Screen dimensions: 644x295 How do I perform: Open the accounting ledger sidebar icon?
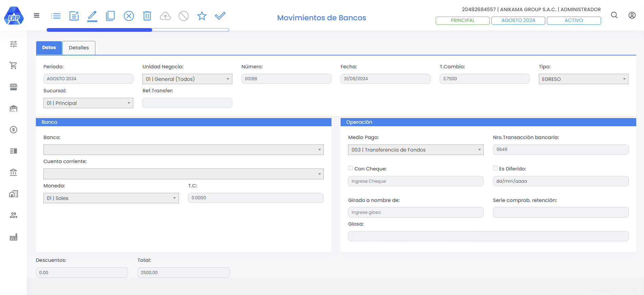pyautogui.click(x=14, y=151)
